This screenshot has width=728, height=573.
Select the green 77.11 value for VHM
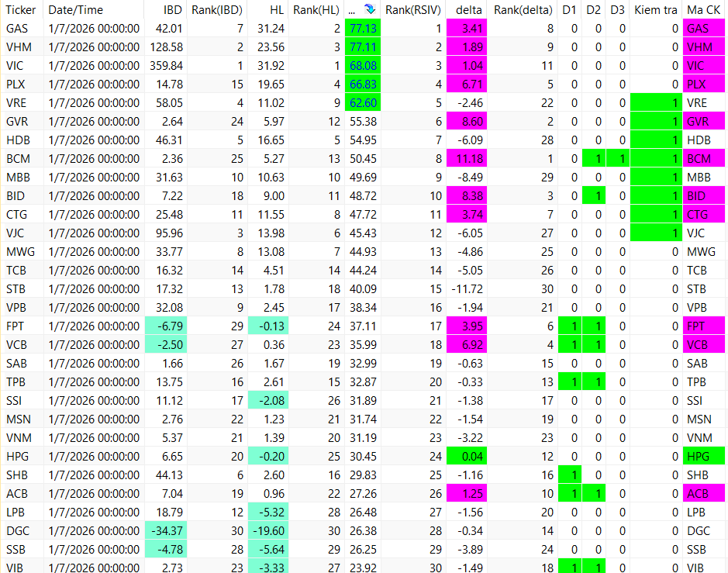pyautogui.click(x=363, y=47)
